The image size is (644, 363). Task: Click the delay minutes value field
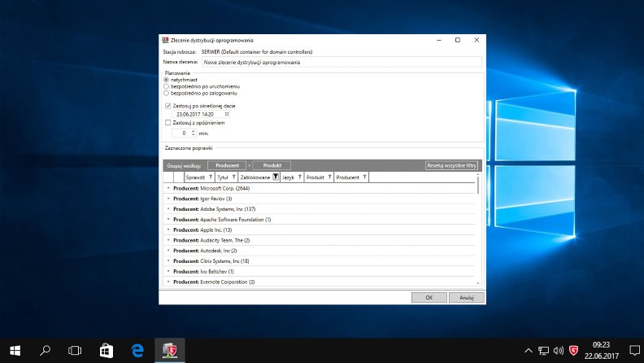[181, 133]
